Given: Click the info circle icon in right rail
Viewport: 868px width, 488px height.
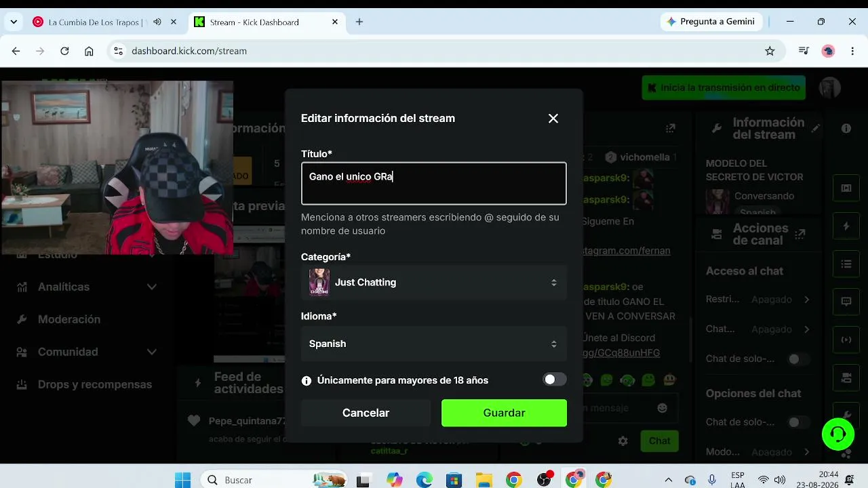Looking at the screenshot, I should pos(846,128).
